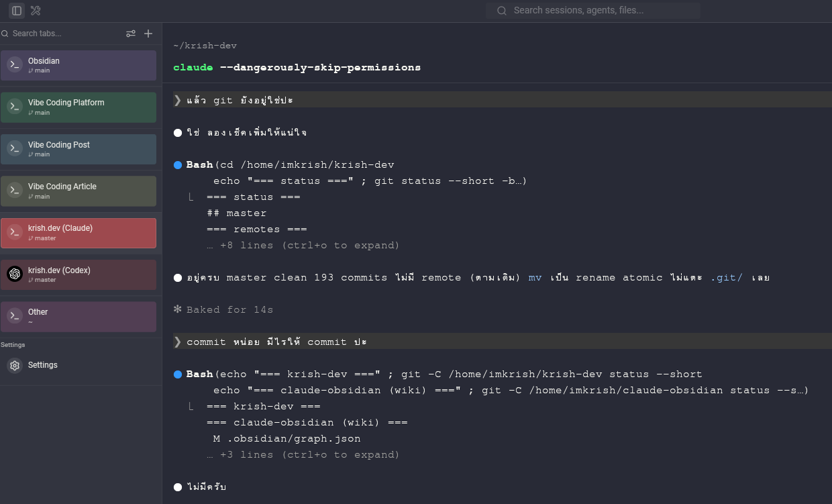This screenshot has height=504, width=832.
Task: Toggle the sidebar panel icon
Action: 17,11
